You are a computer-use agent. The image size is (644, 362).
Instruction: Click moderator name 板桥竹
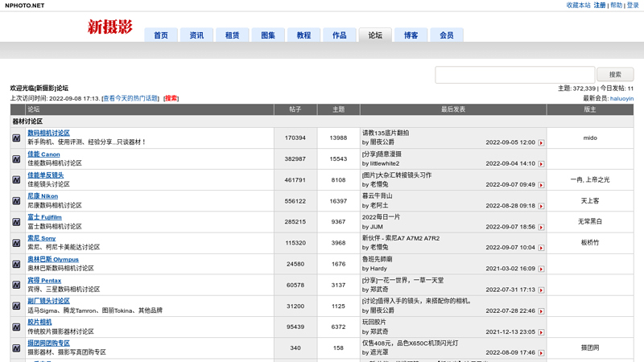coord(590,243)
